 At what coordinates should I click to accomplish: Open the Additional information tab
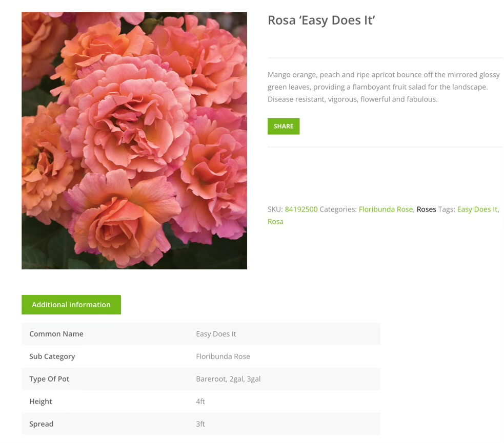click(71, 305)
